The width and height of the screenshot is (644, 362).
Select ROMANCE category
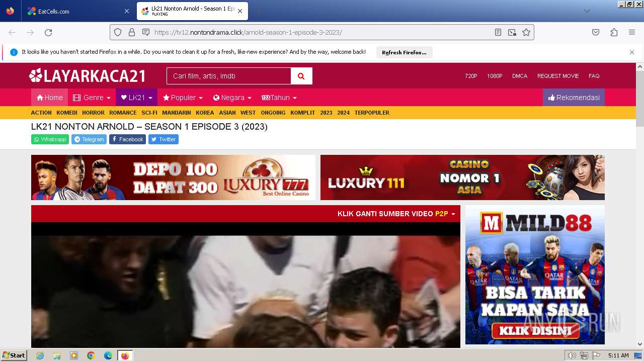click(x=123, y=113)
